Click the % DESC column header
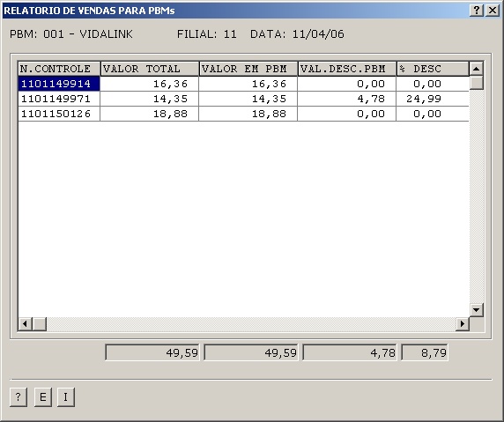Image resolution: width=504 pixels, height=422 pixels. point(433,69)
